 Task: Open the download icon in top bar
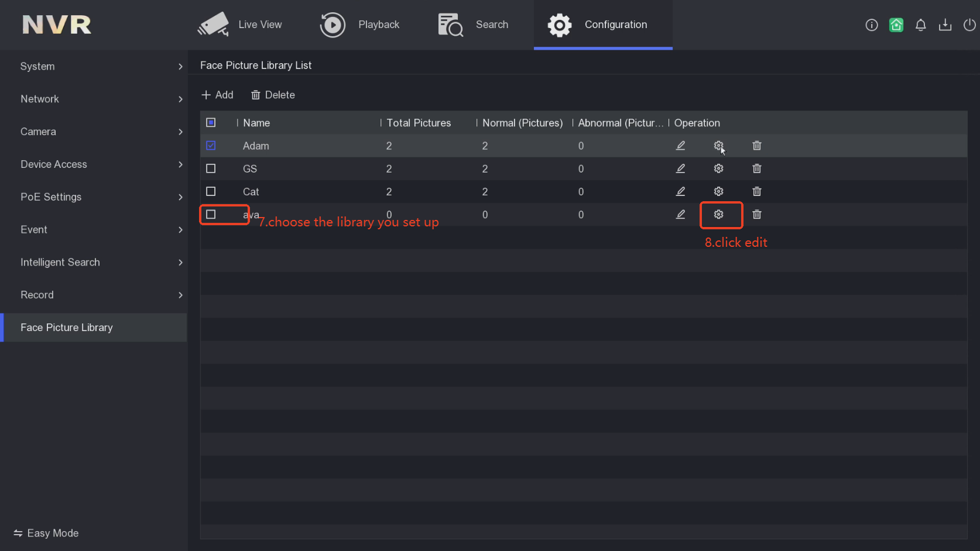pos(945,25)
